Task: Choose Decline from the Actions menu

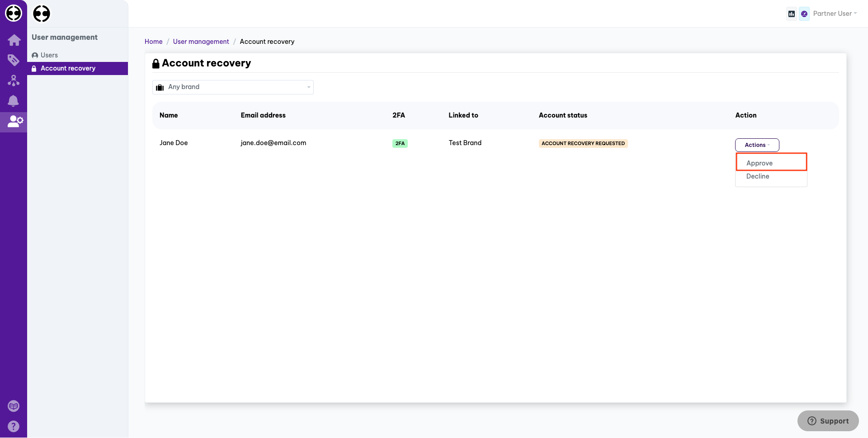Action: pos(771,176)
